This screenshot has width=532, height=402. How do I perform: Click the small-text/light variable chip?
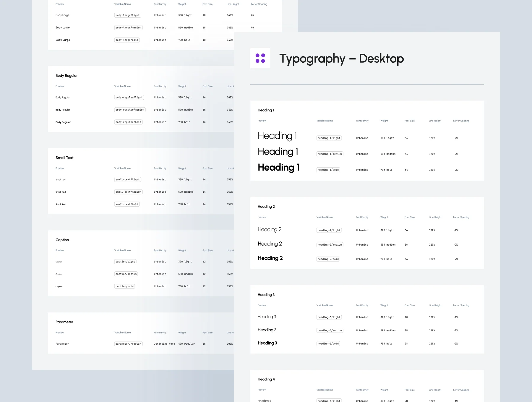point(128,180)
